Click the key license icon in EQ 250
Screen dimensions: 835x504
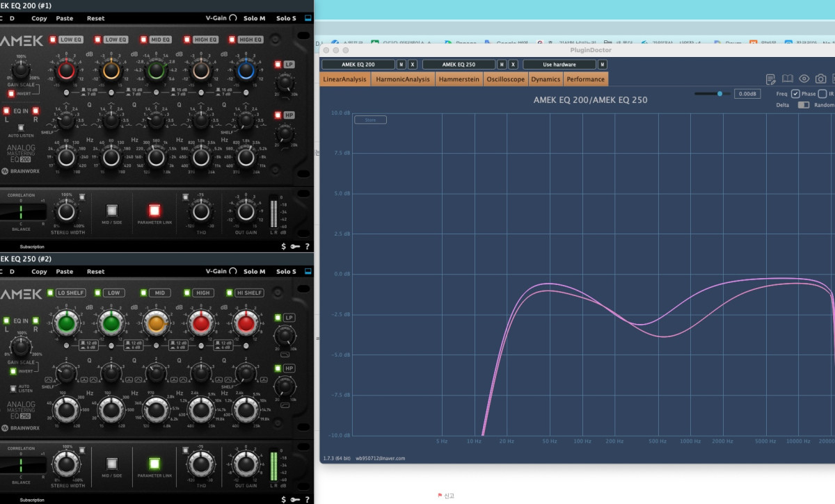pyautogui.click(x=295, y=499)
